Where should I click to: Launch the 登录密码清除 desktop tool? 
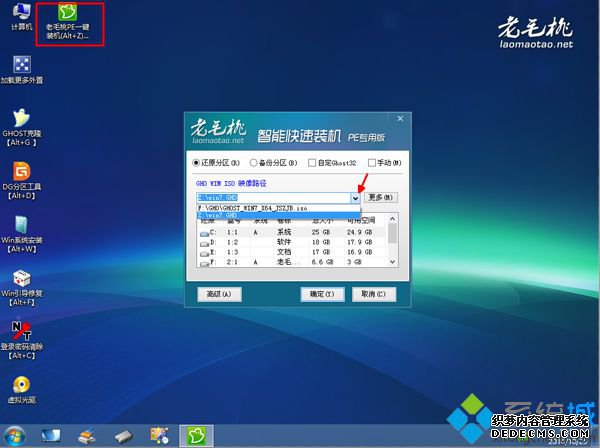(x=21, y=331)
